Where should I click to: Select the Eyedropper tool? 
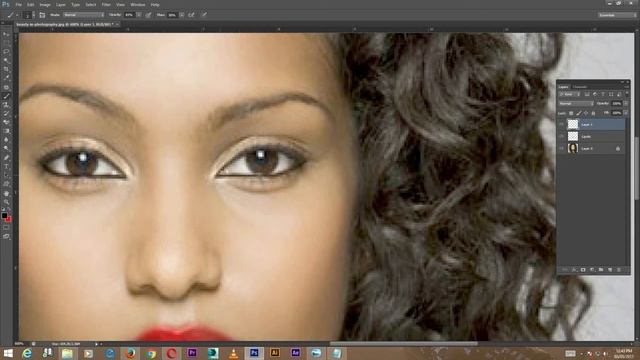click(6, 78)
